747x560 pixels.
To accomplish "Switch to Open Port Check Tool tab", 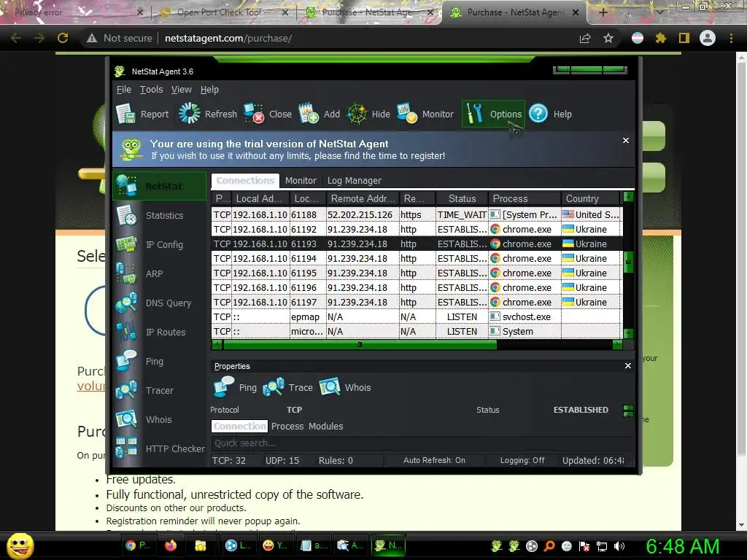I will [x=224, y=12].
